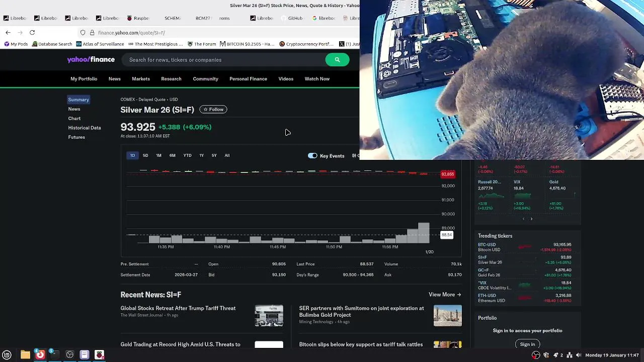644x362 pixels.
Task: Open the file manager folder in taskbar
Action: (x=25, y=355)
